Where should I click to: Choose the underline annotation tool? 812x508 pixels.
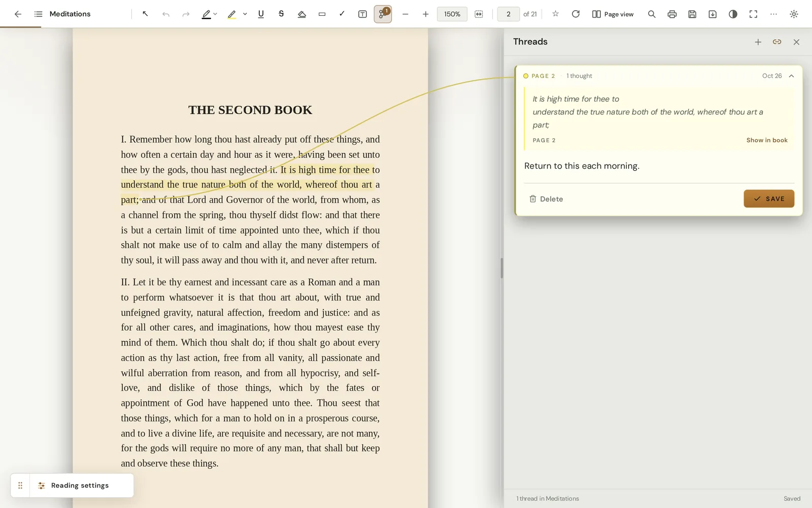tap(261, 14)
